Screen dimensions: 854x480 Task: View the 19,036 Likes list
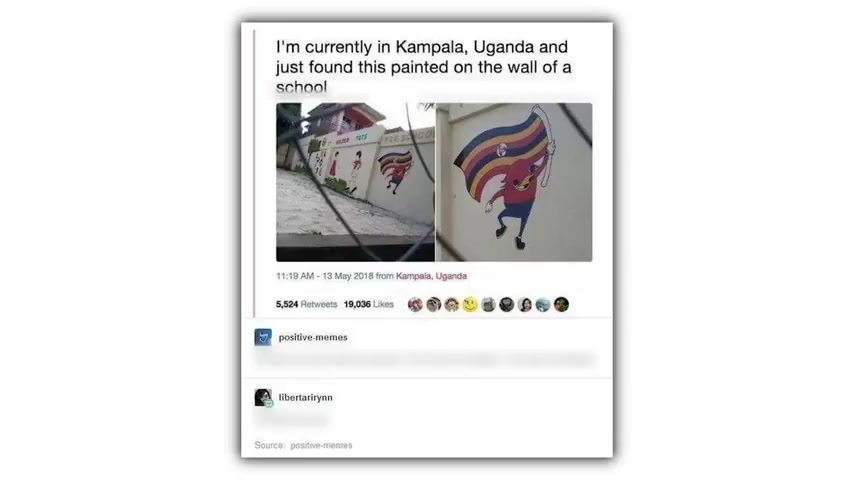point(369,304)
